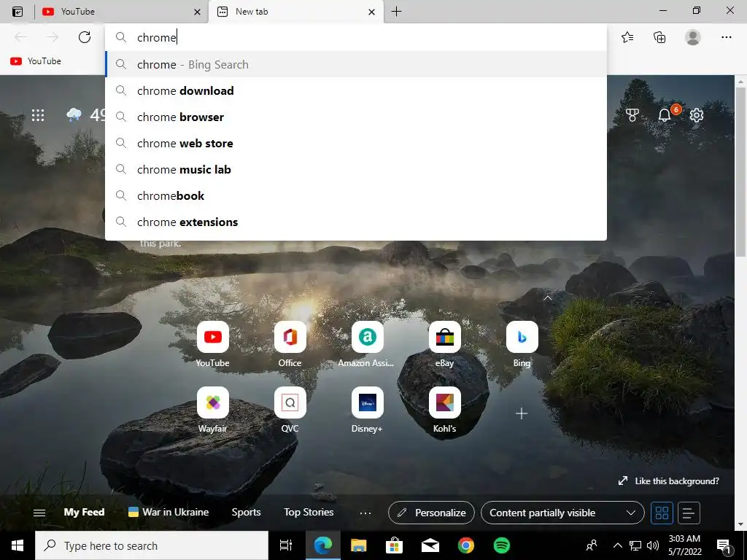The height and width of the screenshot is (560, 747).
Task: Open the app launcher grid icon
Action: [38, 114]
